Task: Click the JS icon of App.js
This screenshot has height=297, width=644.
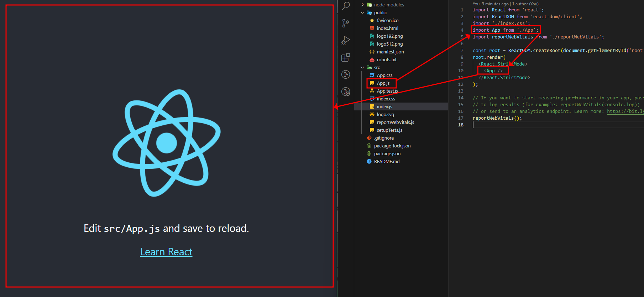Action: coord(372,83)
